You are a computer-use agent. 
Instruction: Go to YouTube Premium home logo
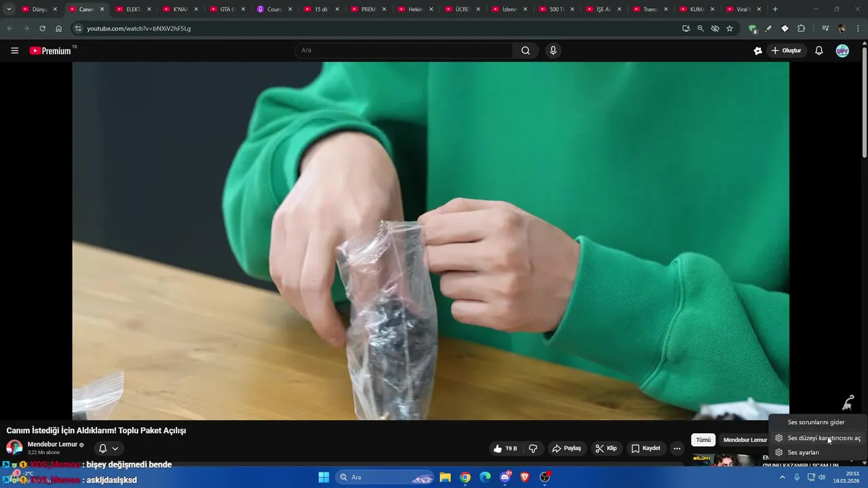52,51
